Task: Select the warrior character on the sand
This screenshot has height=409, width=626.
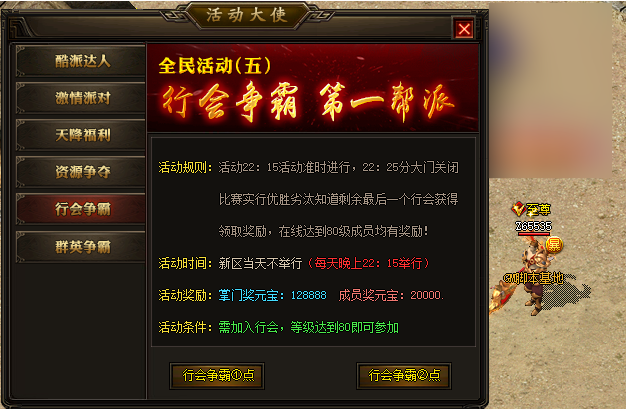Action: [537, 276]
